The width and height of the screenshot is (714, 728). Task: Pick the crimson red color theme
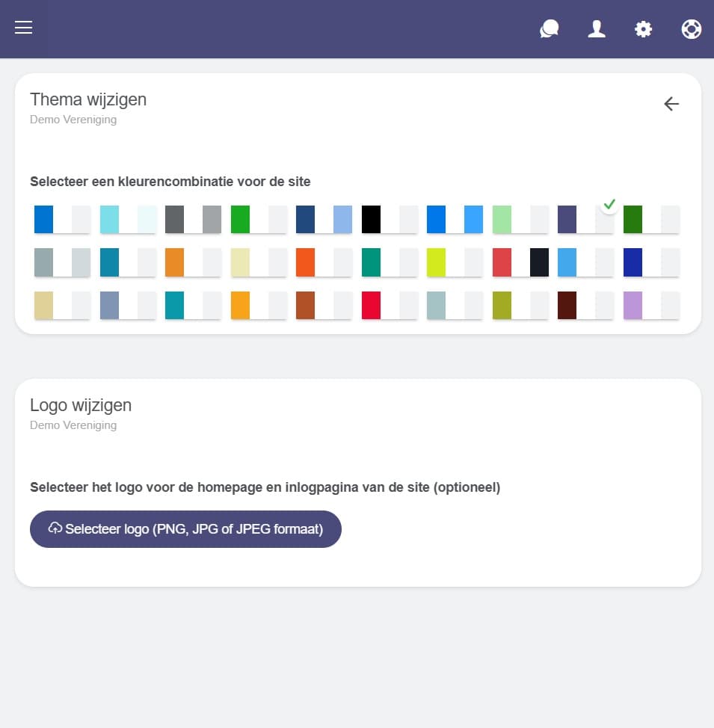[x=390, y=306]
